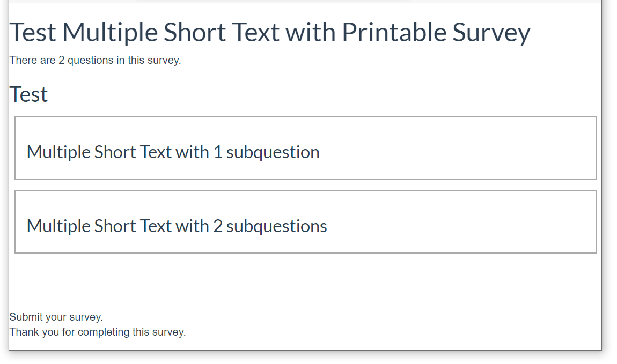Viewport: 617px width, 364px height.
Task: Click "Multiple Short Text with 2 subquestions" title
Action: (177, 226)
